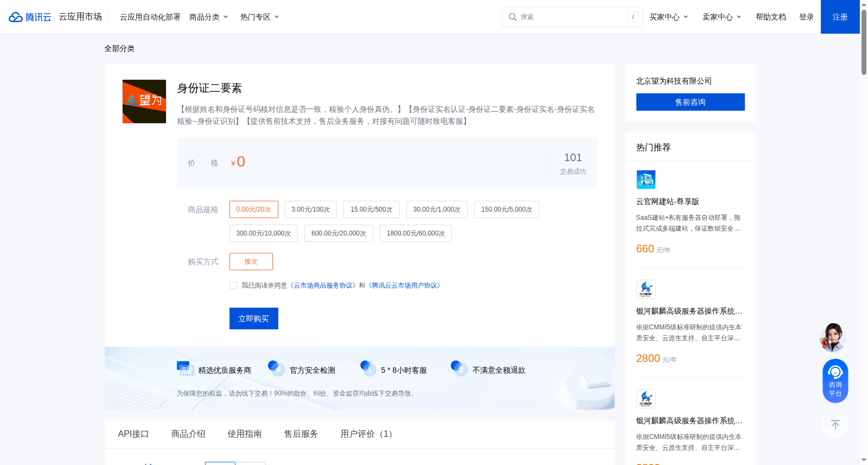Click vendor name 北京望为科技有限公司
This screenshot has height=465, width=868.
coord(674,81)
